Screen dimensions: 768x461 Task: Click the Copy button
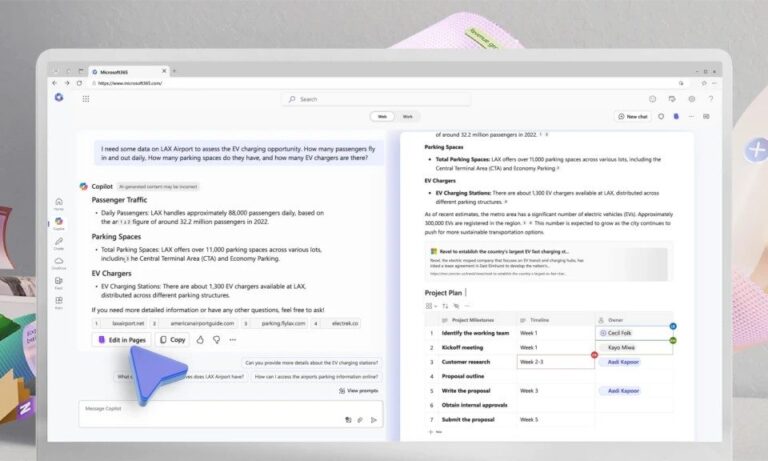coord(172,340)
